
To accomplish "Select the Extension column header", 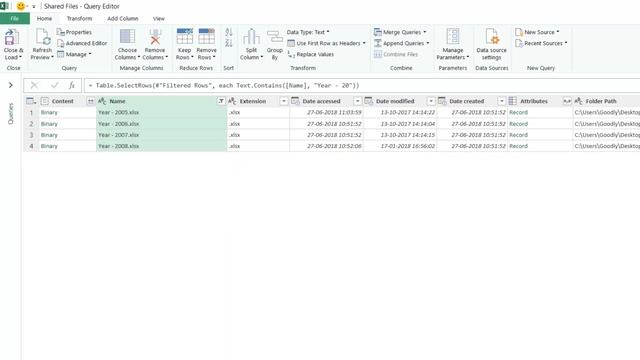I will point(253,101).
